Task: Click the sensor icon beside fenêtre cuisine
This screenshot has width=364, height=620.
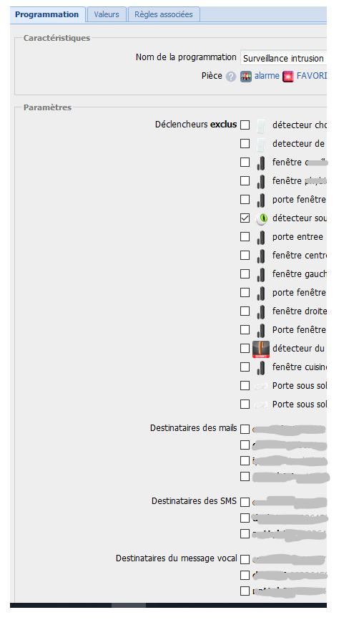Action: (261, 367)
